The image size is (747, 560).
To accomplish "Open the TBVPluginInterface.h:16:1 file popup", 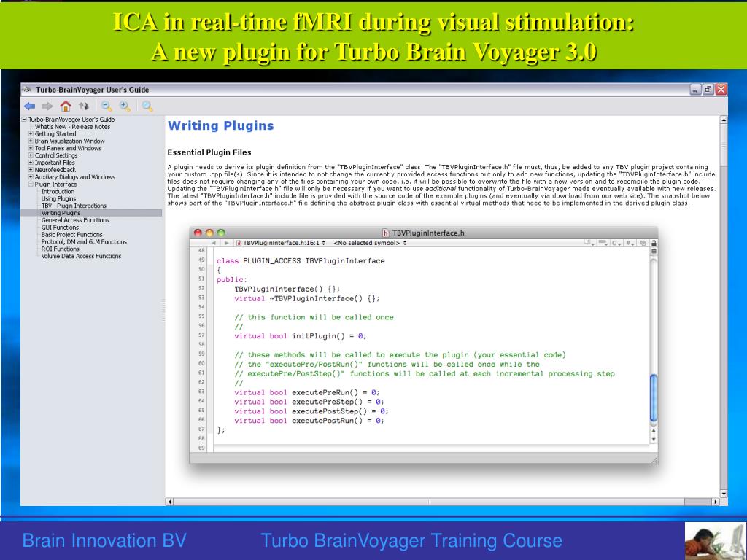I will point(281,243).
